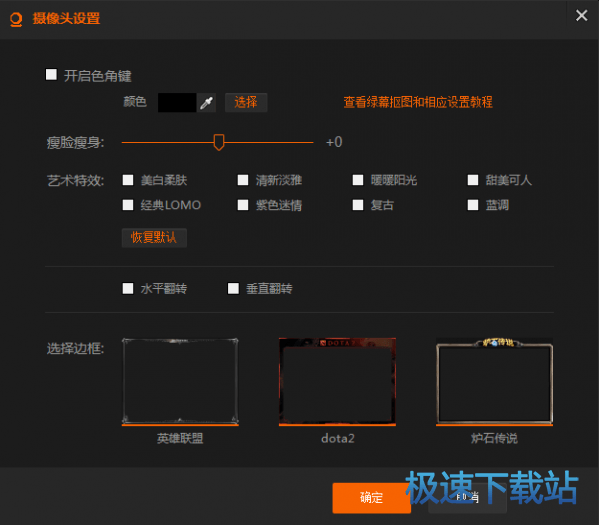Select the 炉石传说 border thumbnail
Screen dimensions: 599x525
[x=494, y=382]
